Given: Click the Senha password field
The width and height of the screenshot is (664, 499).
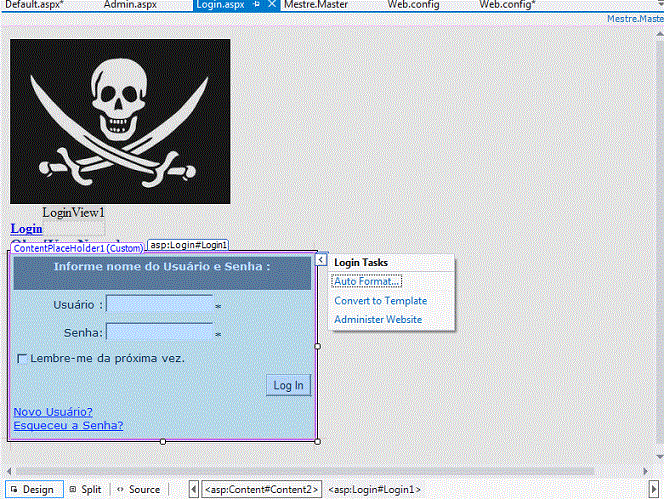Looking at the screenshot, I should pyautogui.click(x=159, y=332).
